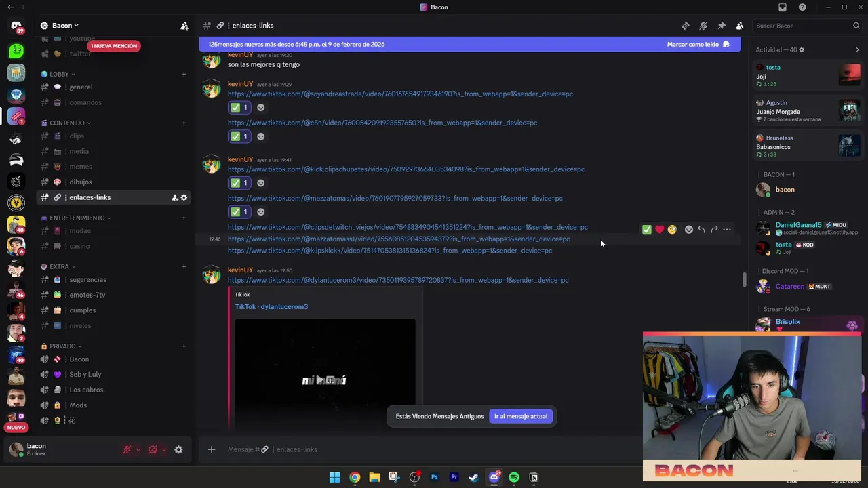Expand the Actividad panel arrow
The width and height of the screenshot is (868, 488).
tap(857, 49)
